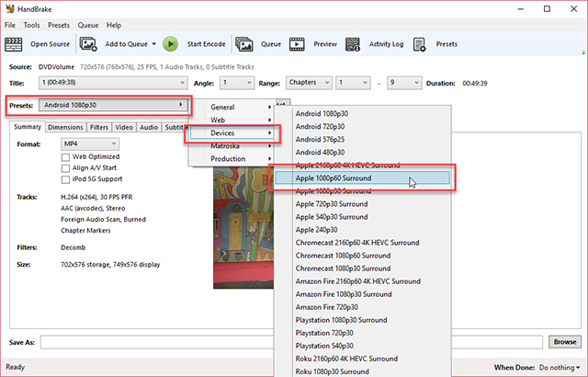Toggle the Align A/V Start checkbox
The image size is (588, 377).
click(65, 167)
